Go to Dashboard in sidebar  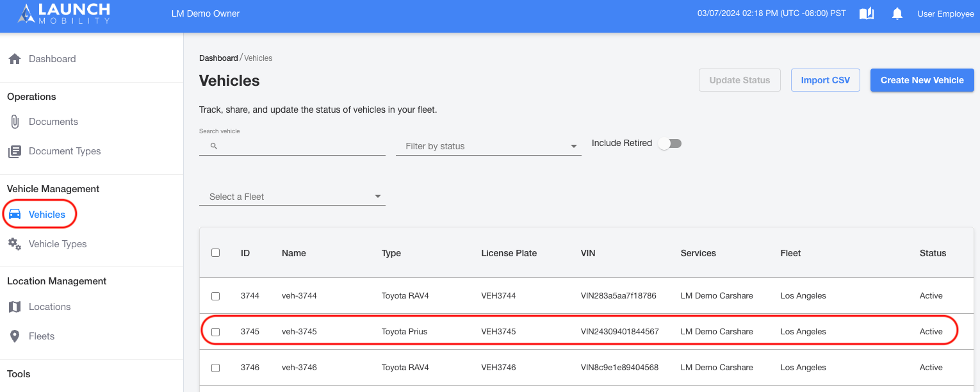pyautogui.click(x=52, y=59)
